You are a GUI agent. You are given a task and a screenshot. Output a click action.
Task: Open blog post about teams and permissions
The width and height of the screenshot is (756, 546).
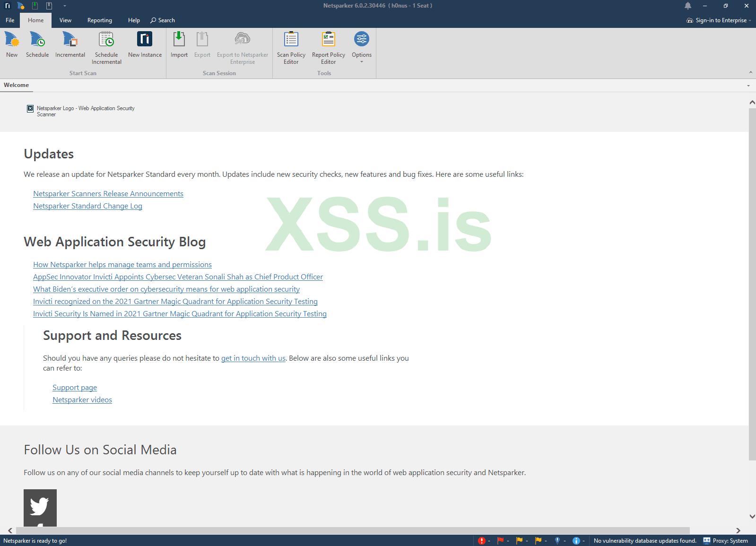122,265
